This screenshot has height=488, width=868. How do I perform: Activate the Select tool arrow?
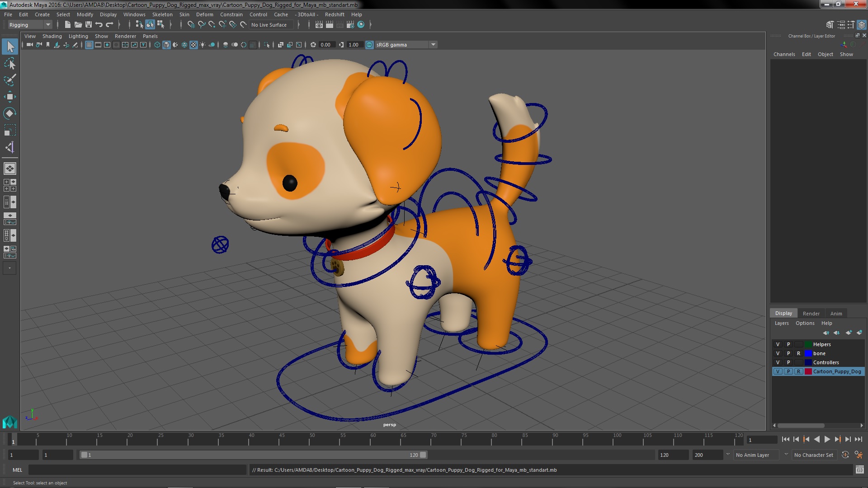click(x=10, y=47)
